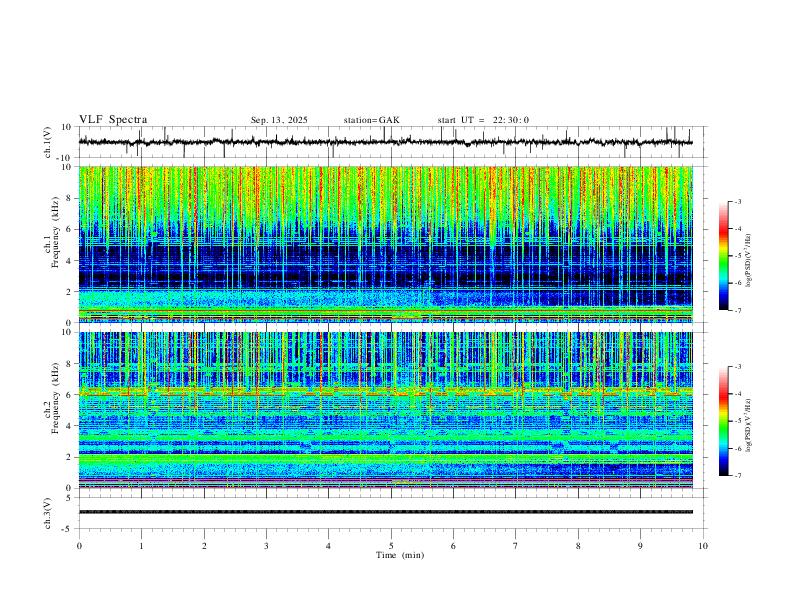
Task: Click the "station=GAK" label
Action: [371, 120]
